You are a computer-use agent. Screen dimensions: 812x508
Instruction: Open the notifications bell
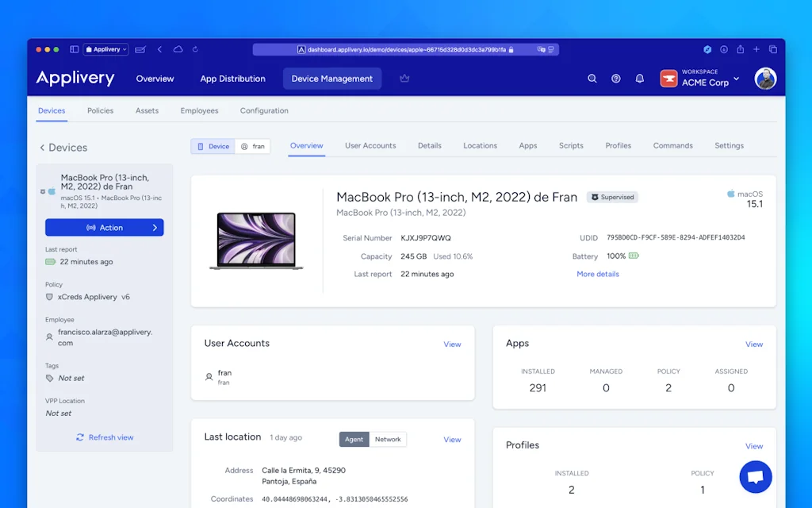[640, 79]
